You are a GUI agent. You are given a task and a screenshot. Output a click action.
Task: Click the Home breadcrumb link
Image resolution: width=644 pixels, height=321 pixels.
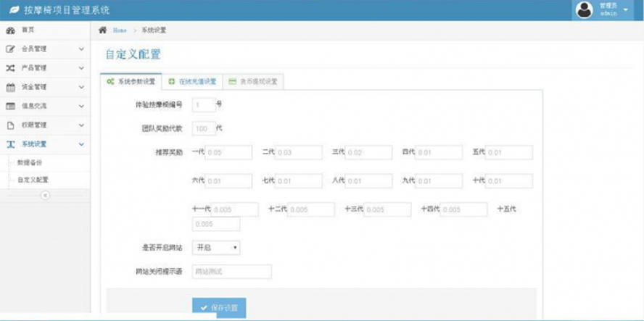click(120, 30)
